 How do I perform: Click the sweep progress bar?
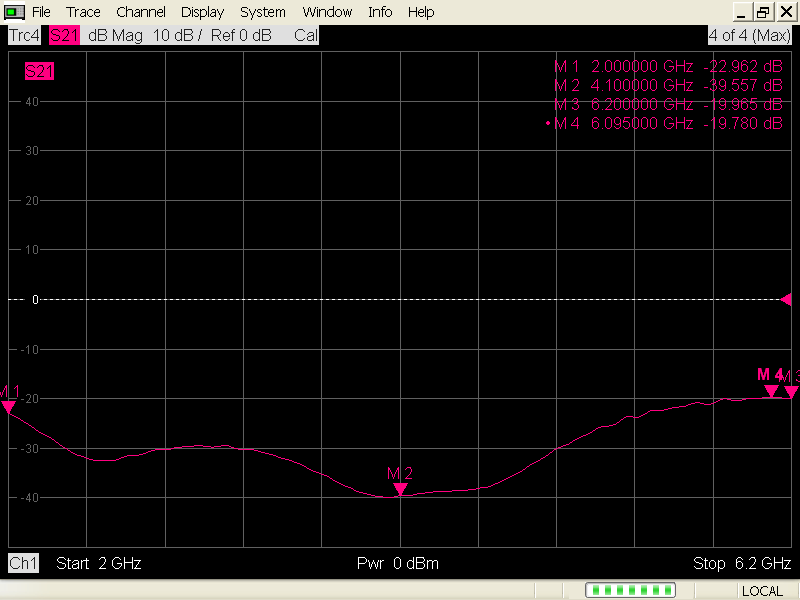tap(630, 590)
